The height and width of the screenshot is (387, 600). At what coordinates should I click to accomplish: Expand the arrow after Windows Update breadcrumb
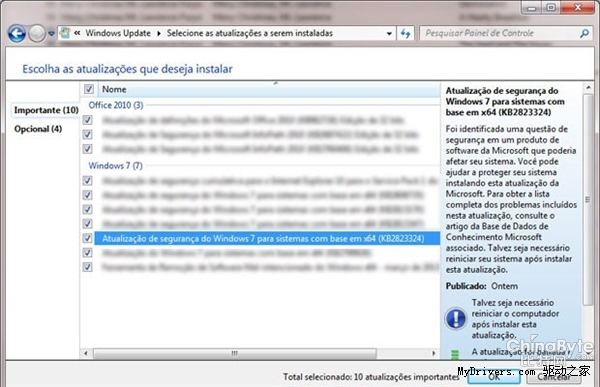[x=159, y=33]
